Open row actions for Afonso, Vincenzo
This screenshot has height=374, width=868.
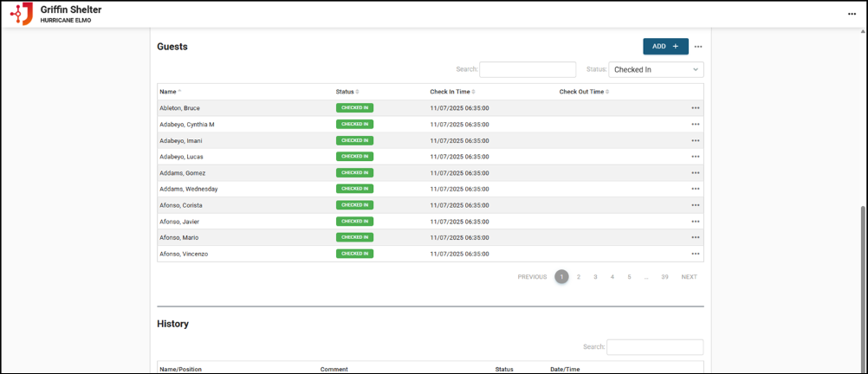coord(695,254)
